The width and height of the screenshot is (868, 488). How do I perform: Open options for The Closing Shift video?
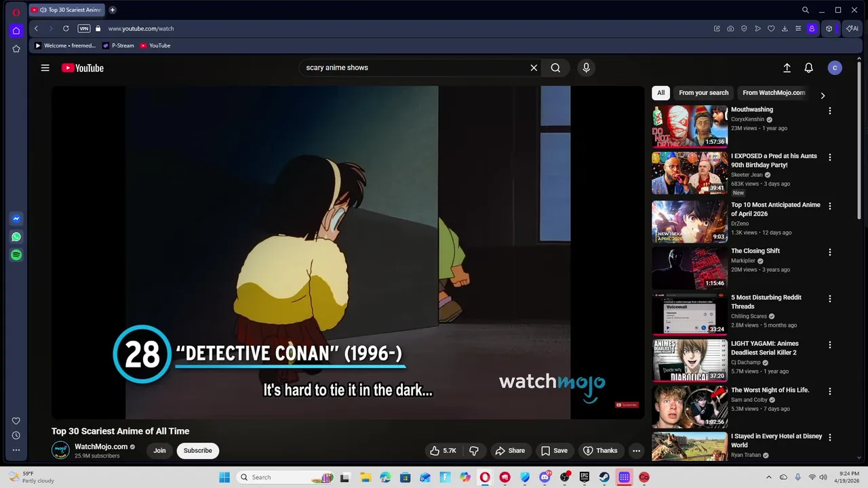tap(829, 252)
